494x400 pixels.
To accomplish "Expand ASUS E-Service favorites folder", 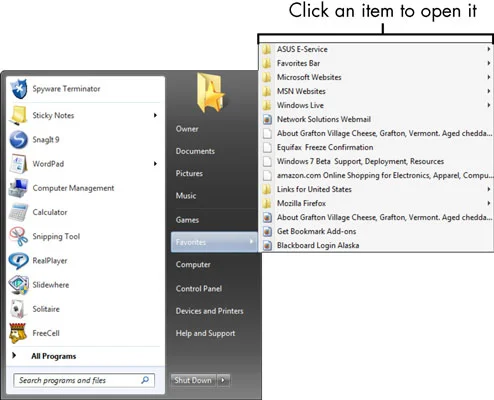I will click(376, 49).
